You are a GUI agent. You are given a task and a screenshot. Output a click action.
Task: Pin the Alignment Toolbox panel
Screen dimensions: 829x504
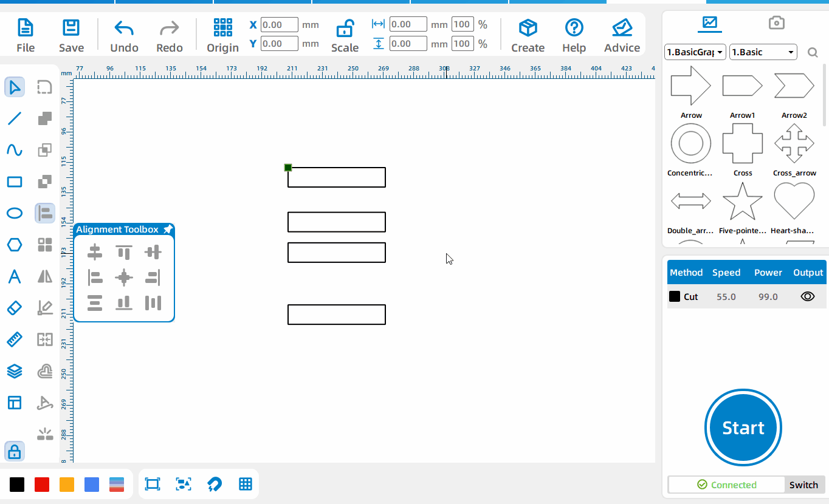pyautogui.click(x=168, y=230)
